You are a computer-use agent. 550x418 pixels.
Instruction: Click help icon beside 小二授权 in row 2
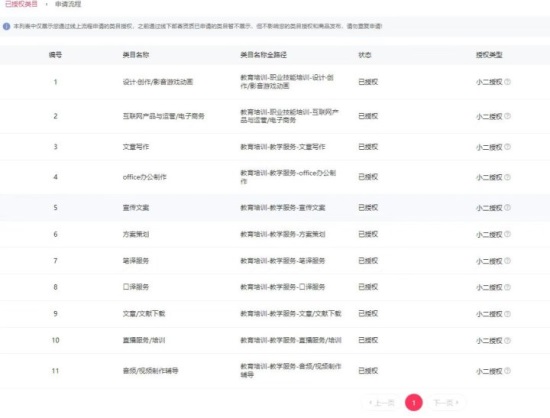tap(507, 116)
